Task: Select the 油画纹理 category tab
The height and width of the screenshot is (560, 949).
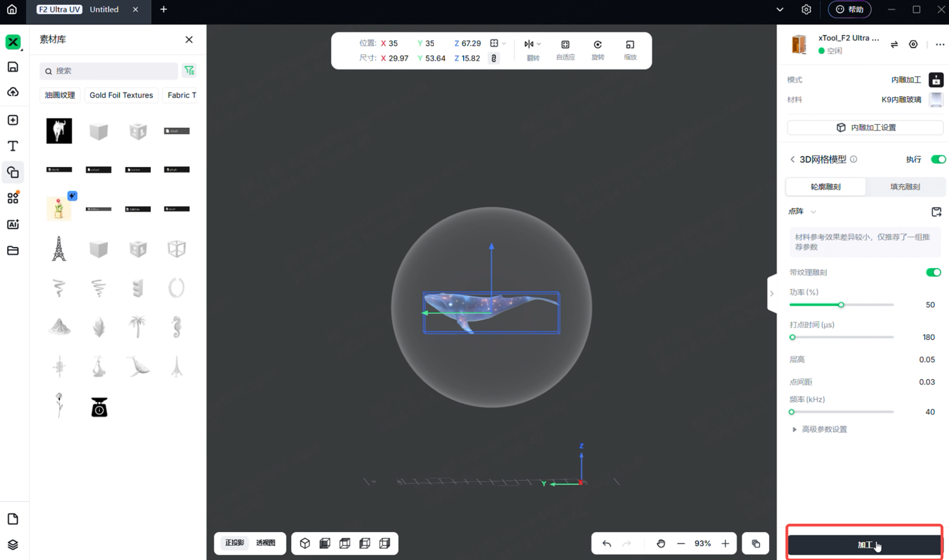Action: (x=60, y=95)
